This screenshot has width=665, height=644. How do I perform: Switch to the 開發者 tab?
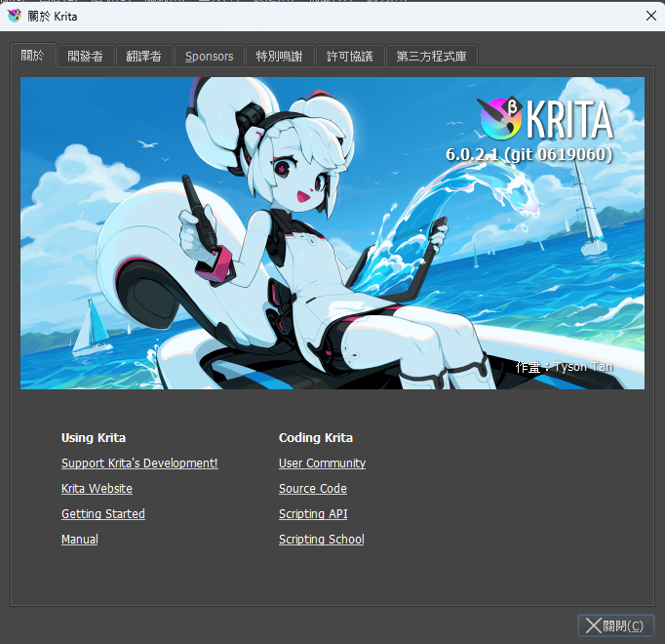point(86,56)
